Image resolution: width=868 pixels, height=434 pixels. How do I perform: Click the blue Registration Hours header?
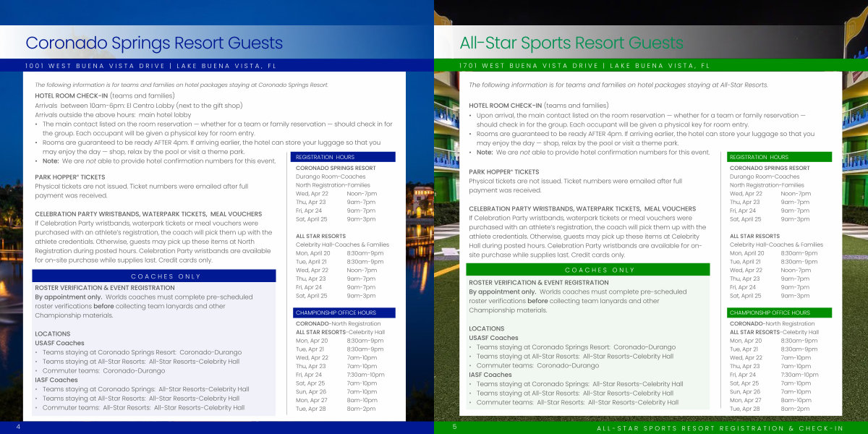[344, 157]
